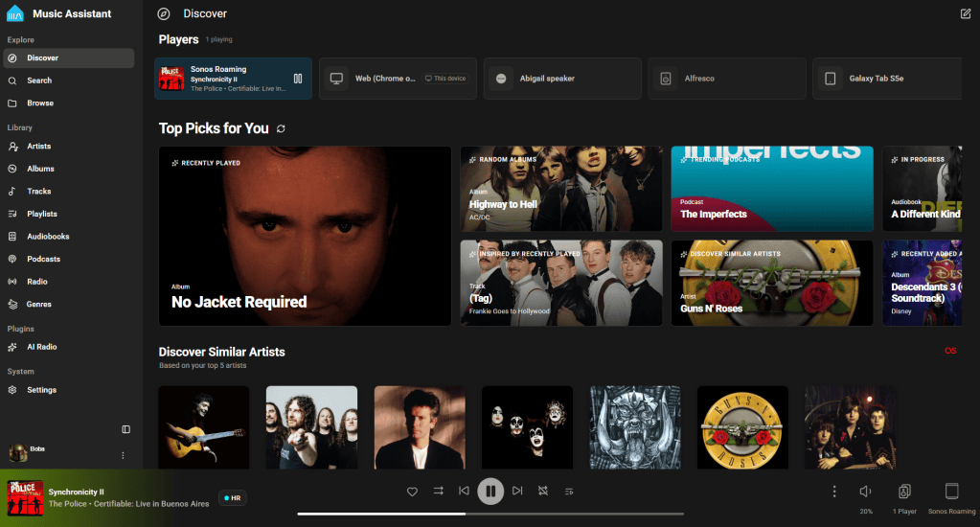
Task: Open the now-playing more options menu
Action: 833,492
